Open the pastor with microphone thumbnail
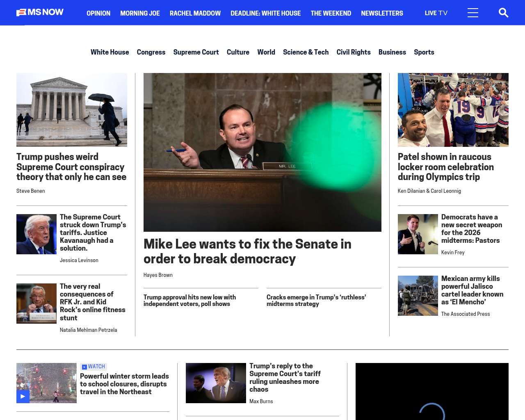The image size is (525, 420). pos(418,234)
